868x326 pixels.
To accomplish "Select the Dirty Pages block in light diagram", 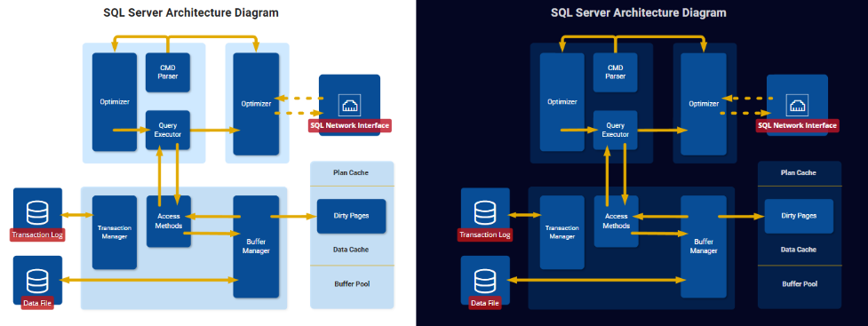I will pyautogui.click(x=351, y=216).
